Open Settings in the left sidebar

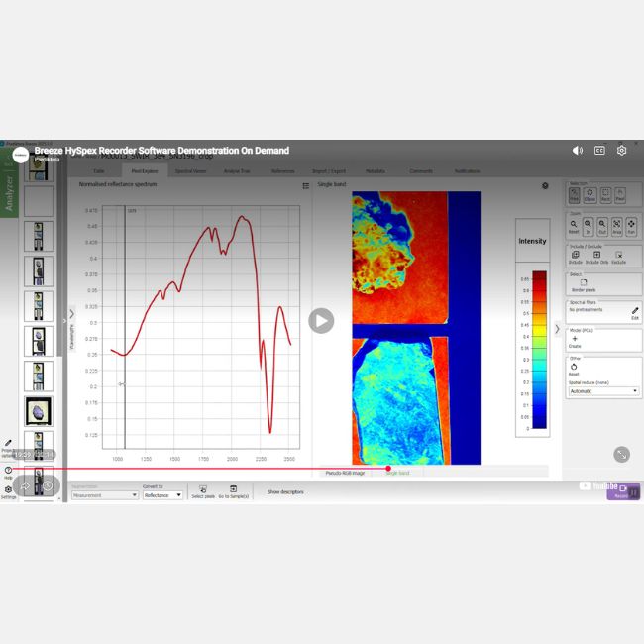8,492
